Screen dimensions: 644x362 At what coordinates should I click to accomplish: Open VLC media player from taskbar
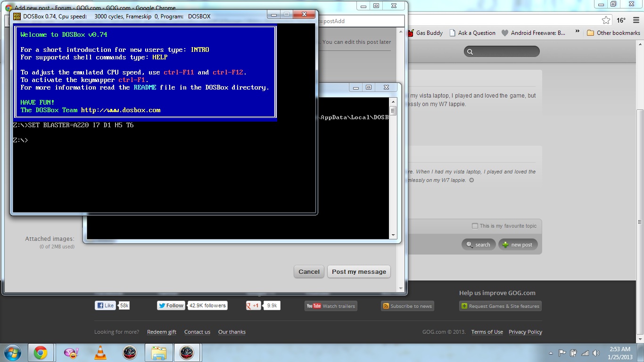pos(100,353)
